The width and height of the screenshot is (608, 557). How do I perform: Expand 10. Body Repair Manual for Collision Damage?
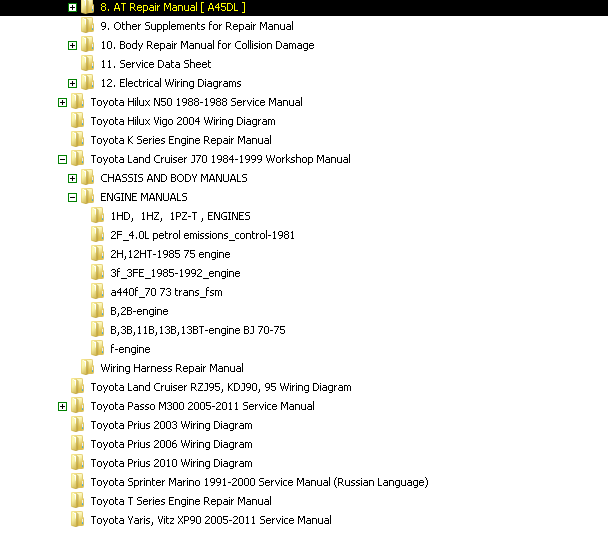coord(72,45)
